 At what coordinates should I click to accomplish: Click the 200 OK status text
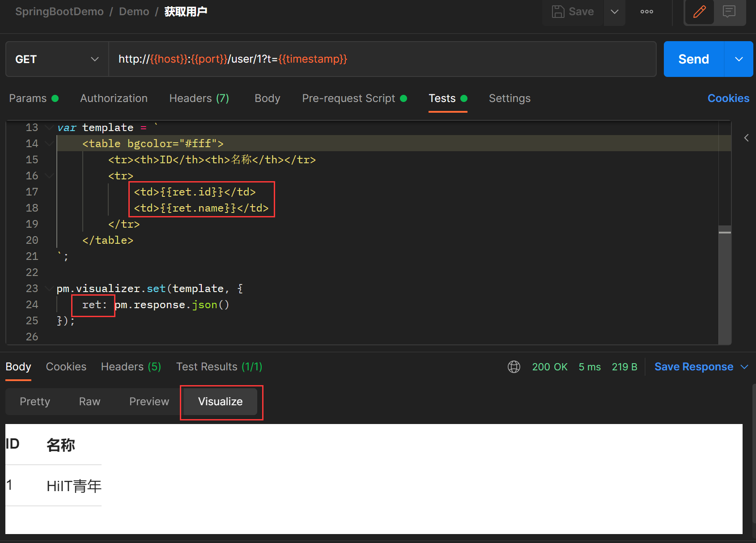coord(550,367)
